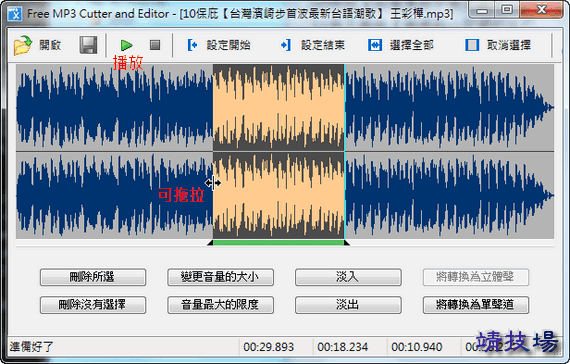The image size is (570, 364).
Task: Minimize the Free MP3 Cutter window
Action: click(482, 10)
